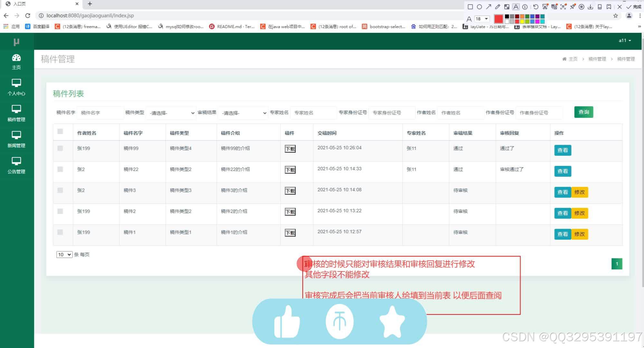The height and width of the screenshot is (348, 644).
Task: Click 修改 for 稿件2
Action: (x=580, y=213)
